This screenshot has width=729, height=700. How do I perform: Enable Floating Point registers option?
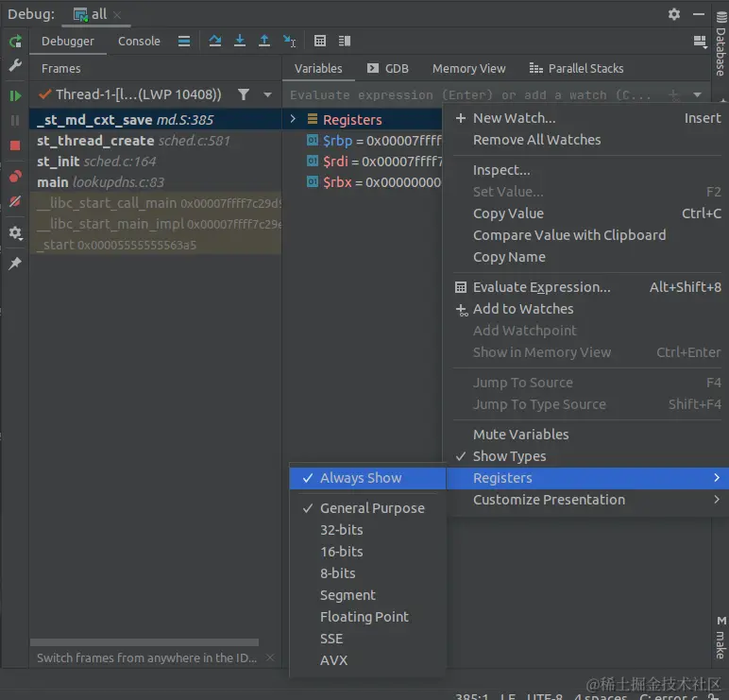click(367, 617)
